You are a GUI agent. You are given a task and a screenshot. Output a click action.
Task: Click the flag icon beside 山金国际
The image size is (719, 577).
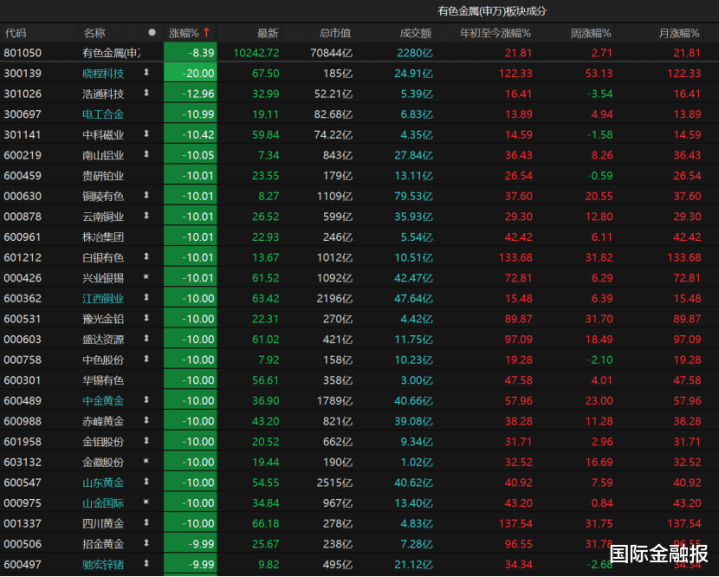[x=146, y=502]
